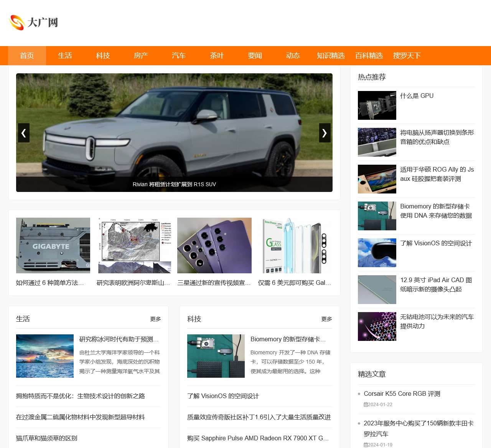The height and width of the screenshot is (448, 491).
Task: Open the purple Samsung phones thumbnail
Action: (x=214, y=245)
